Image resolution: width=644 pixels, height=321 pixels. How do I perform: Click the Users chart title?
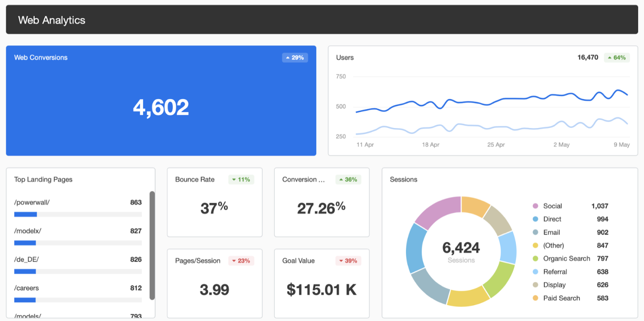[345, 58]
